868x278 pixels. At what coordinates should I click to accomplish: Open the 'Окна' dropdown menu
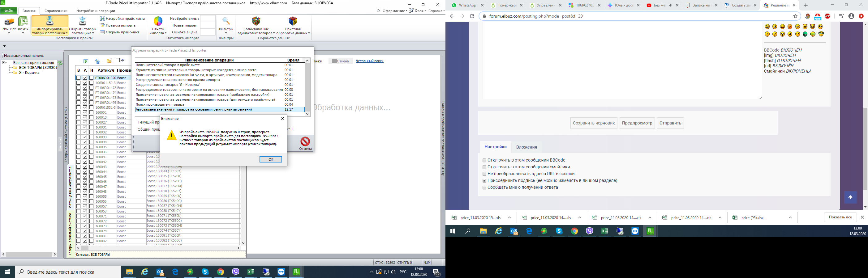[x=418, y=11]
